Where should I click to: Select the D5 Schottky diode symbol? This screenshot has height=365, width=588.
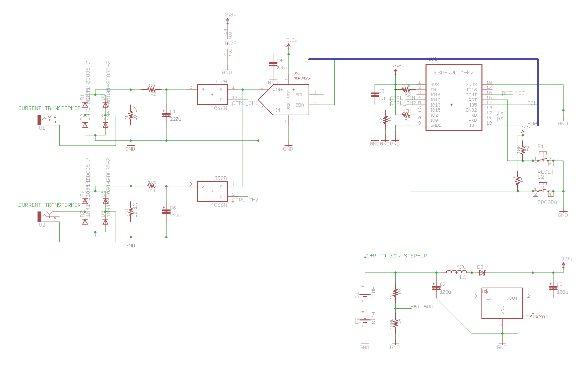(x=482, y=273)
